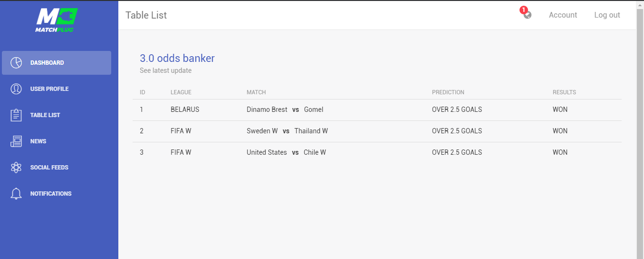Screen dimensions: 644x259
Task: Click the vertical page scrollbar
Action: pos(640,129)
